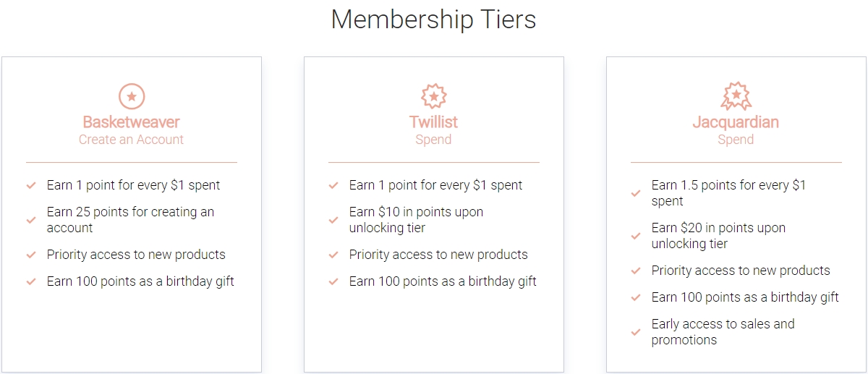This screenshot has height=374, width=868.
Task: Click 'Earn 25 points for creating an account'
Action: pos(131,220)
